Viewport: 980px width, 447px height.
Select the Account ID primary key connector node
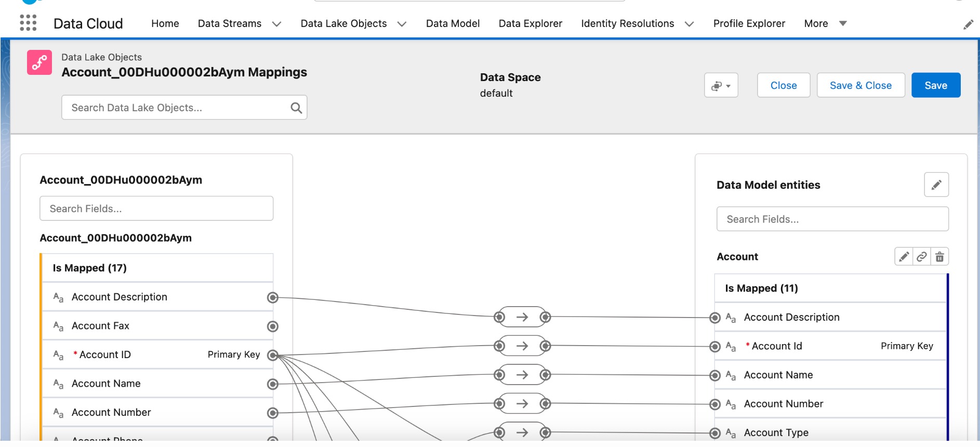coord(272,355)
